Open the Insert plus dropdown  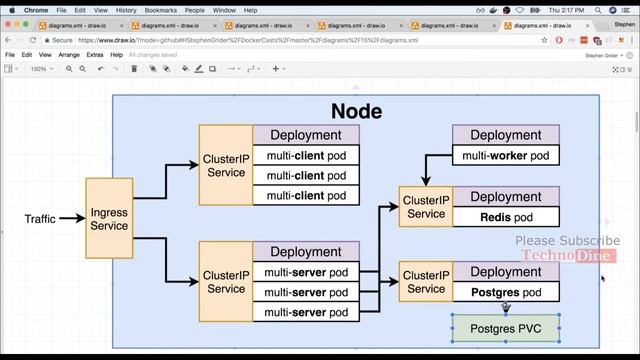click(278, 69)
